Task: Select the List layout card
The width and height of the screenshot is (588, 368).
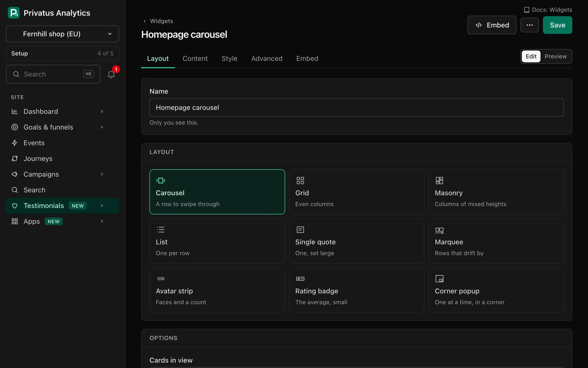Action: tap(217, 241)
